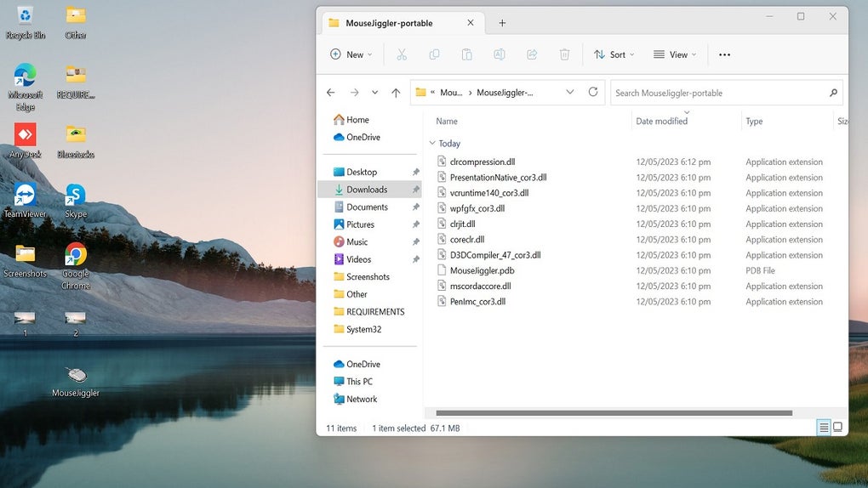This screenshot has width=868, height=488.
Task: Select Microsoft Edge desktop shortcut
Action: [x=25, y=88]
